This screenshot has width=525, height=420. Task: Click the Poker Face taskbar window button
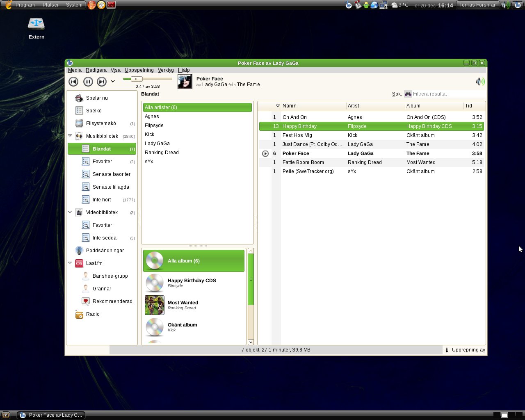pyautogui.click(x=51, y=415)
